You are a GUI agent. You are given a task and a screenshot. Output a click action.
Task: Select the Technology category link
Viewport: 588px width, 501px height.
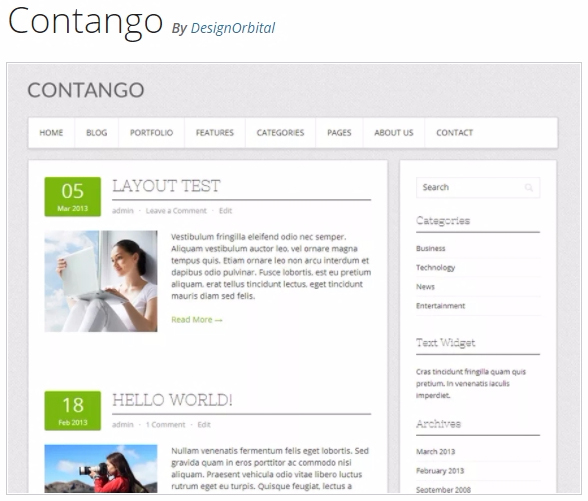[435, 267]
